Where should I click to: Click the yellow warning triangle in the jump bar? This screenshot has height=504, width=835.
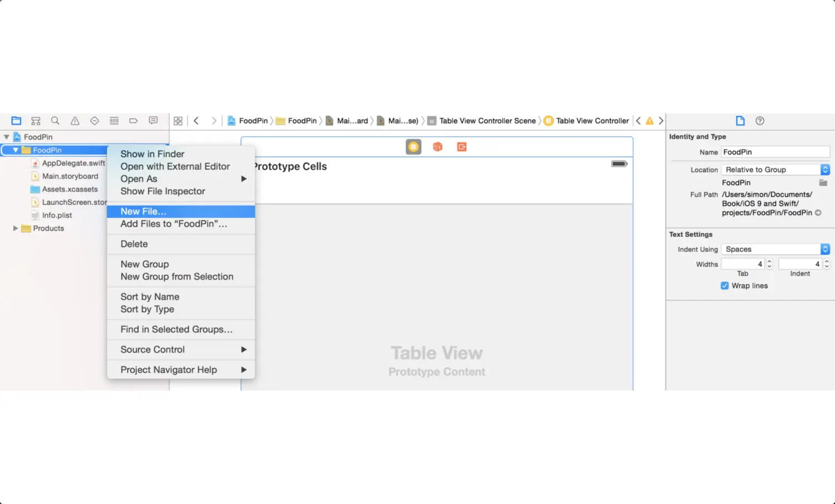650,121
